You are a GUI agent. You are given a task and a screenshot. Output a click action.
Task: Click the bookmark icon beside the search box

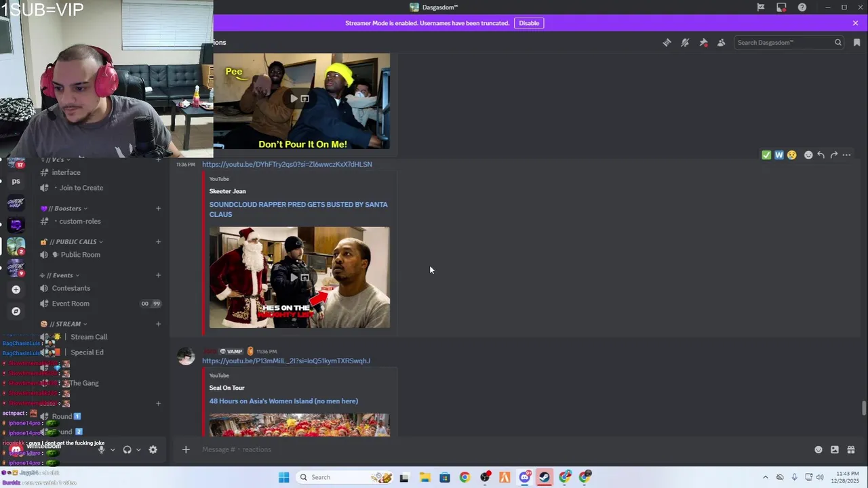(x=856, y=42)
